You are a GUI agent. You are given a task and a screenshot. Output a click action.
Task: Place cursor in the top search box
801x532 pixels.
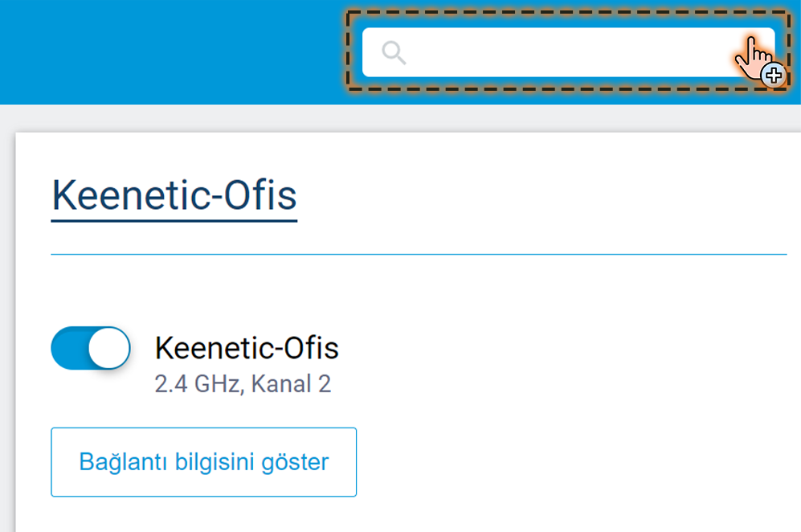click(x=562, y=53)
